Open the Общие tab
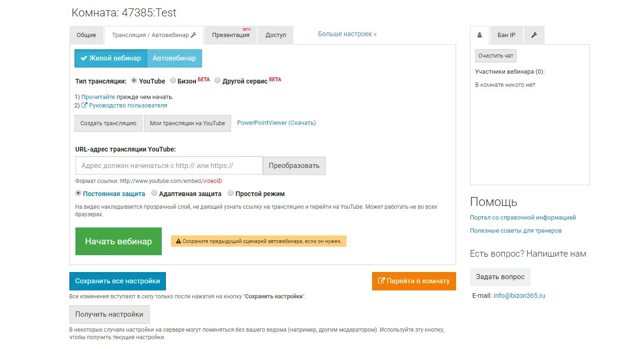The image size is (644, 349). 86,35
